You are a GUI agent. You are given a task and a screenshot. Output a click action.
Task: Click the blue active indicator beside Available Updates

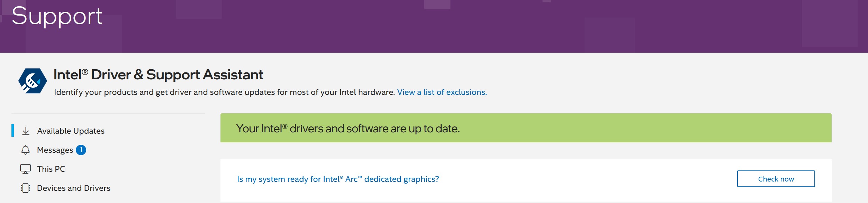tap(13, 131)
